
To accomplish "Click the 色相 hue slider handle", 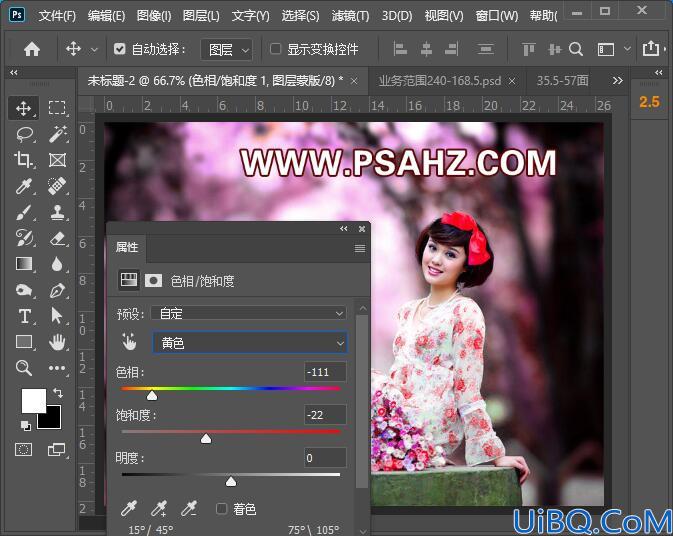I will tap(152, 396).
